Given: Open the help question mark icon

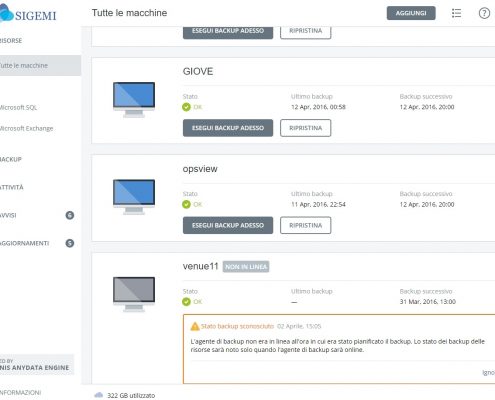Looking at the screenshot, I should pyautogui.click(x=484, y=13).
